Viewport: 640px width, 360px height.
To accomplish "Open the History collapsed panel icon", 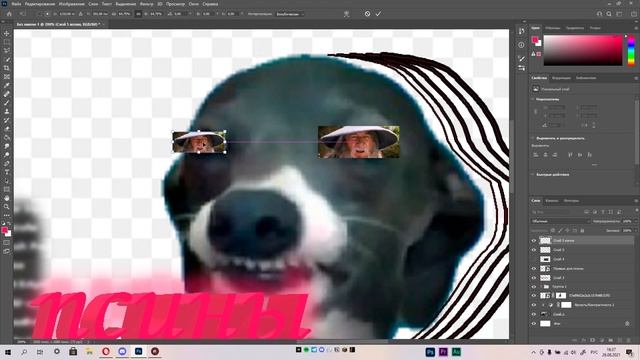I will pyautogui.click(x=521, y=31).
